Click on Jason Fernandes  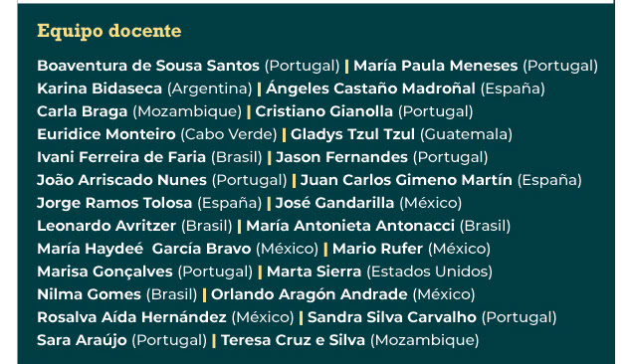pos(341,157)
